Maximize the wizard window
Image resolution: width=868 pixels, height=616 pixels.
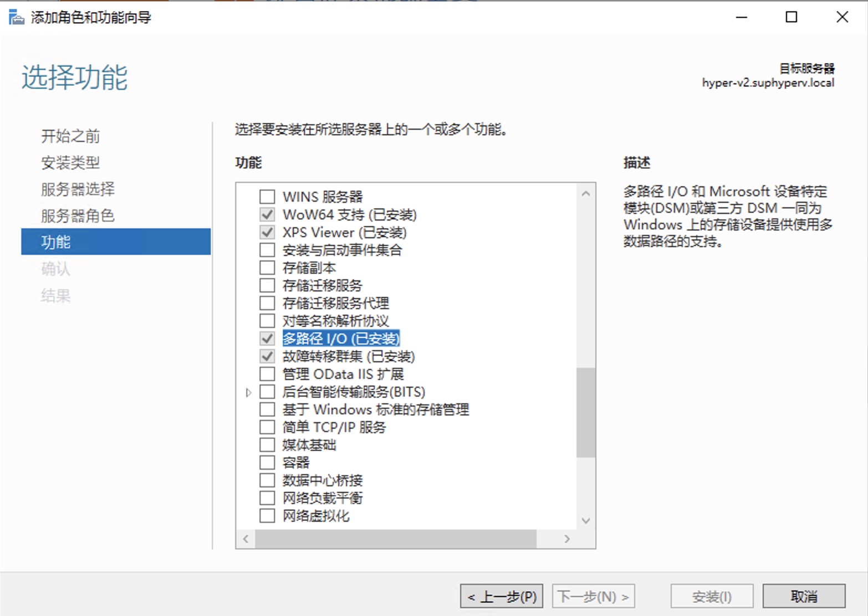click(792, 17)
